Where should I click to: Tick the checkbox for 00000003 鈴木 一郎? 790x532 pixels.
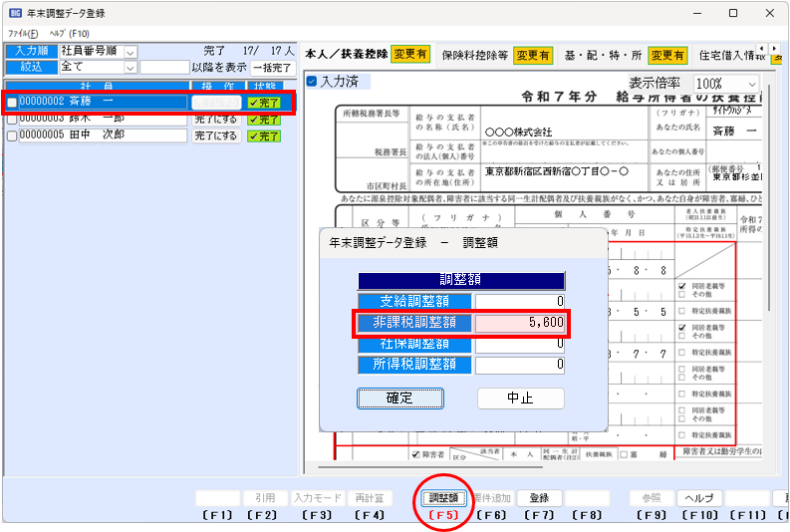click(12, 119)
